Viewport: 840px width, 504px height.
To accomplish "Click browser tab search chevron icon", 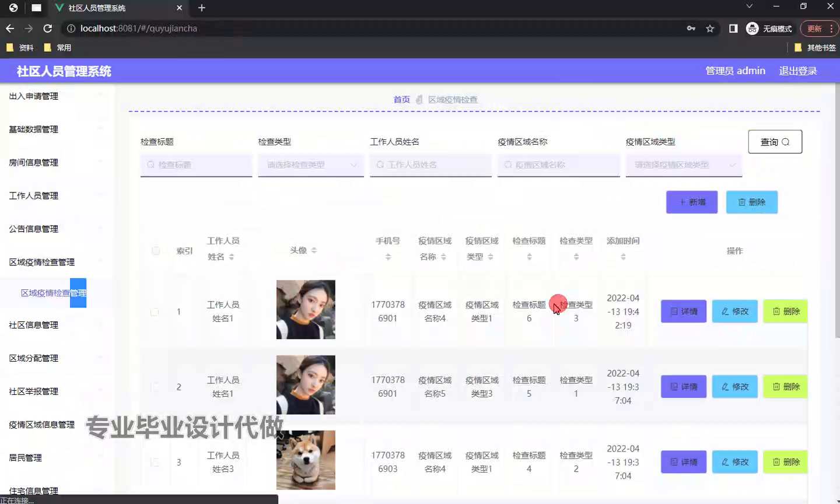I will 750,6.
